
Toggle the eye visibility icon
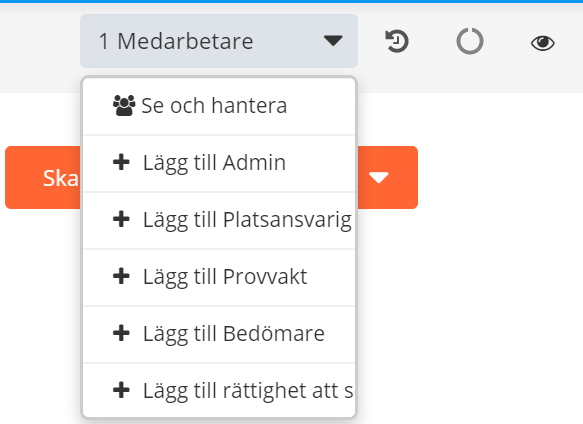tap(542, 43)
